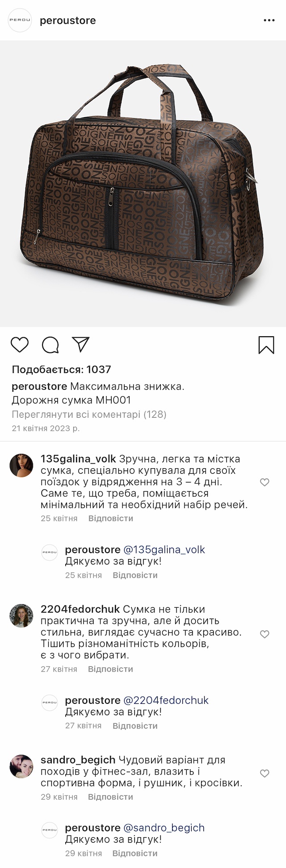Viewport: 286px width, 868px height.
Task: Follow the @2204fedorchuk mention link
Action: [166, 700]
